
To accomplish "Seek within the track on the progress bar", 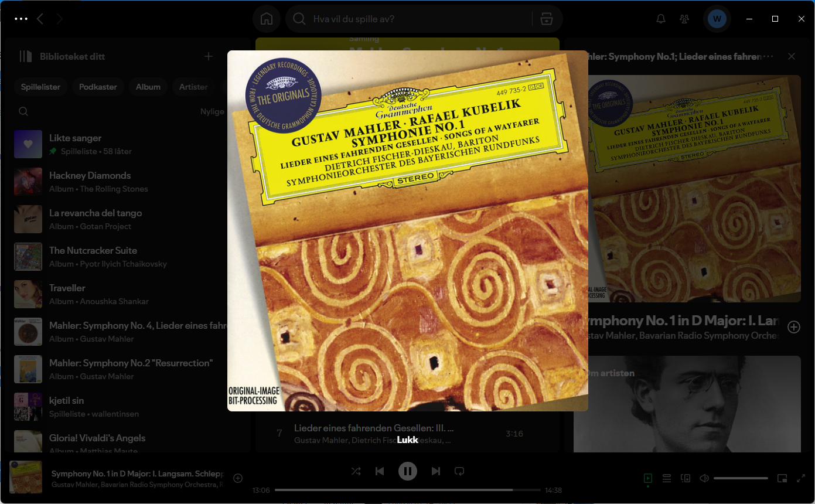I will click(408, 490).
